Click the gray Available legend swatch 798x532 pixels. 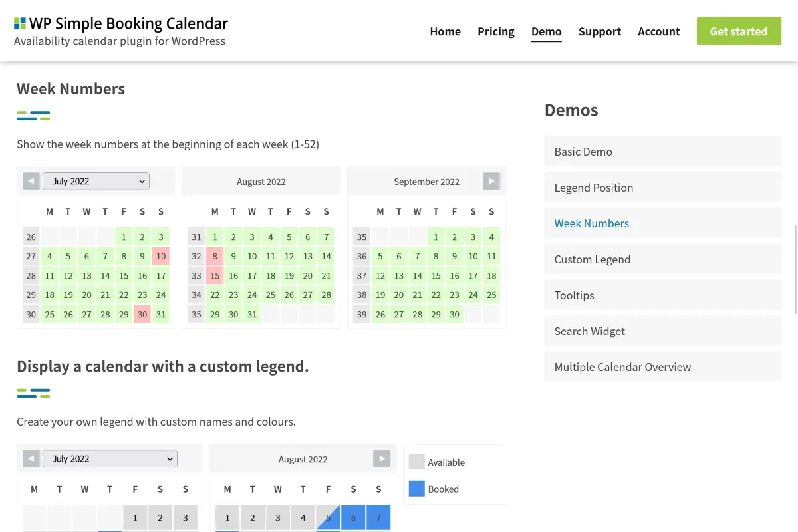pos(416,462)
